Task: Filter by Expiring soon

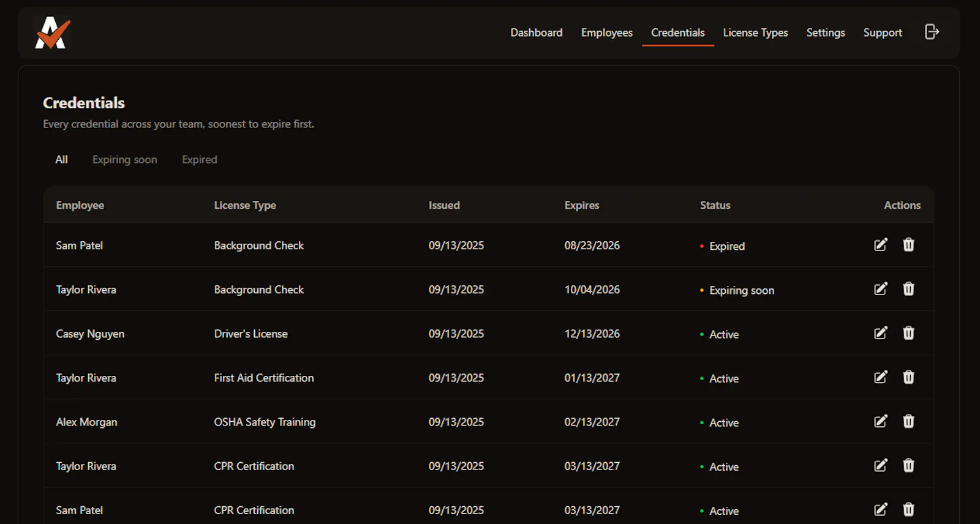Action: tap(125, 159)
